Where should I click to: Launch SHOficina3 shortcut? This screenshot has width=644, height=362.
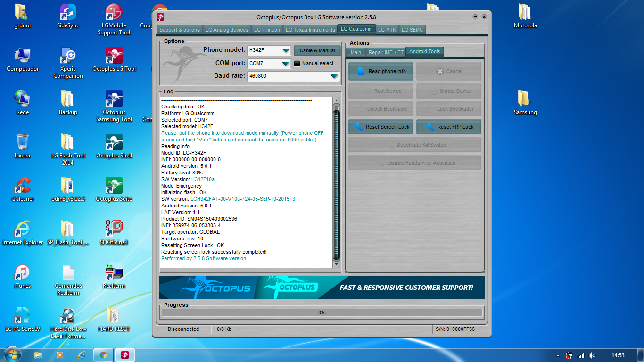pos(114,233)
